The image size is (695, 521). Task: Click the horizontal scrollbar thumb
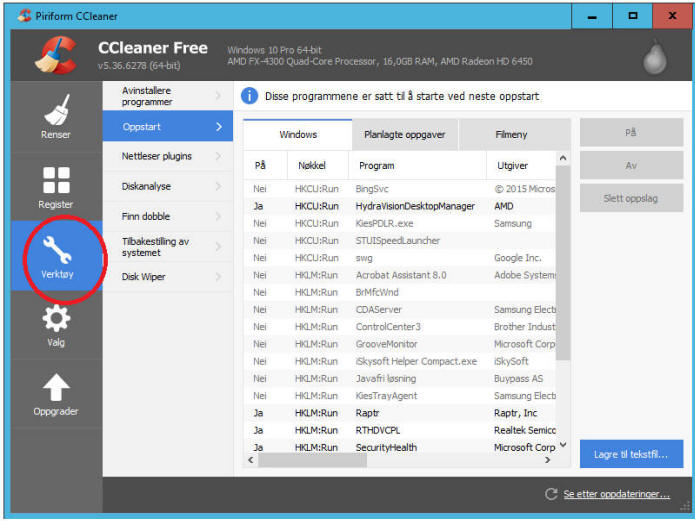pyautogui.click(x=312, y=460)
